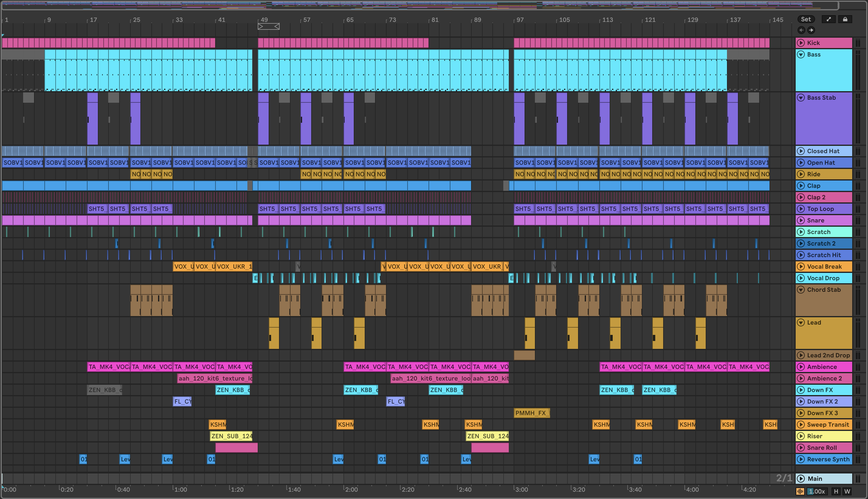This screenshot has height=499, width=868.
Task: Click the Snare Roll track unfold icon
Action: tap(801, 448)
